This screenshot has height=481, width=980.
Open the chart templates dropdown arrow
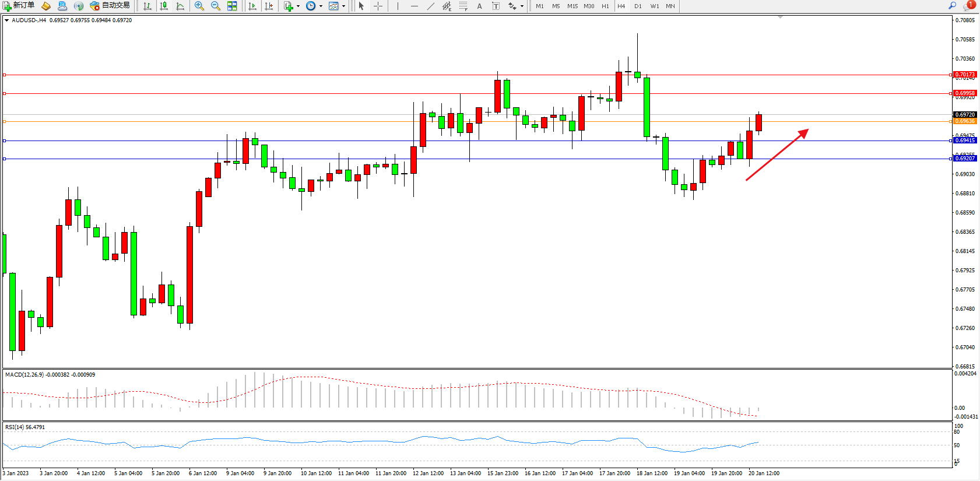point(343,6)
